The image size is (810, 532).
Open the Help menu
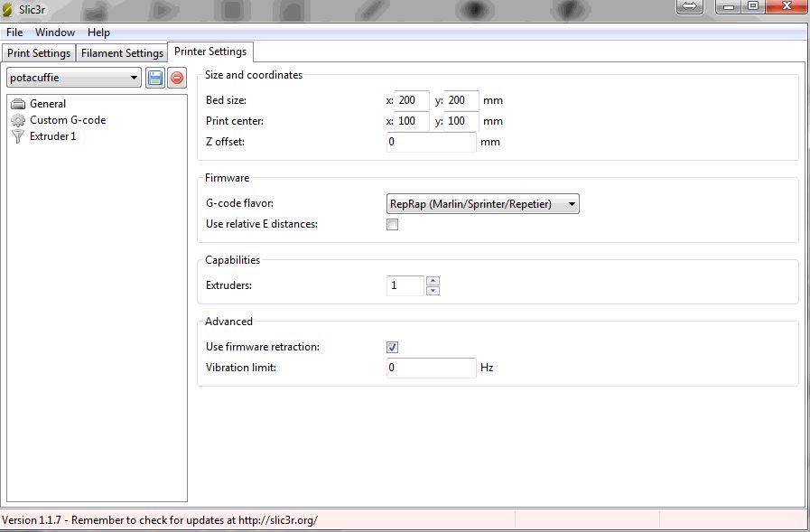pyautogui.click(x=98, y=33)
